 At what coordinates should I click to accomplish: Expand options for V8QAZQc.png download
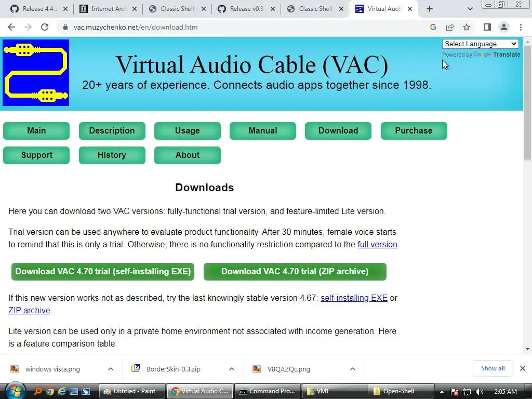tap(353, 369)
